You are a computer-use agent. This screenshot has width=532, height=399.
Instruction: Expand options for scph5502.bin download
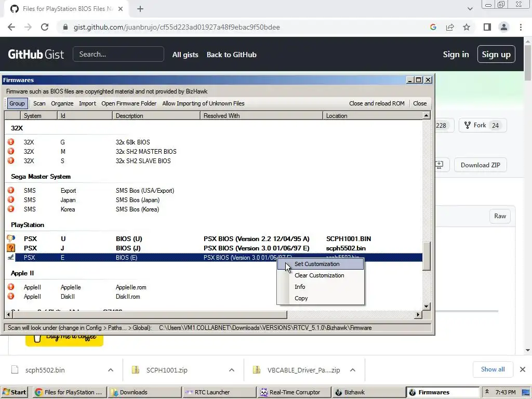[111, 370]
